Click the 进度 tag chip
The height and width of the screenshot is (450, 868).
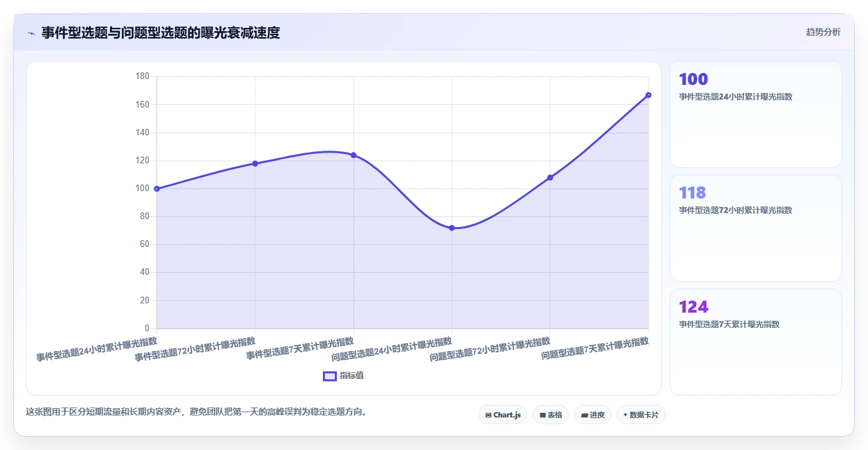[592, 415]
